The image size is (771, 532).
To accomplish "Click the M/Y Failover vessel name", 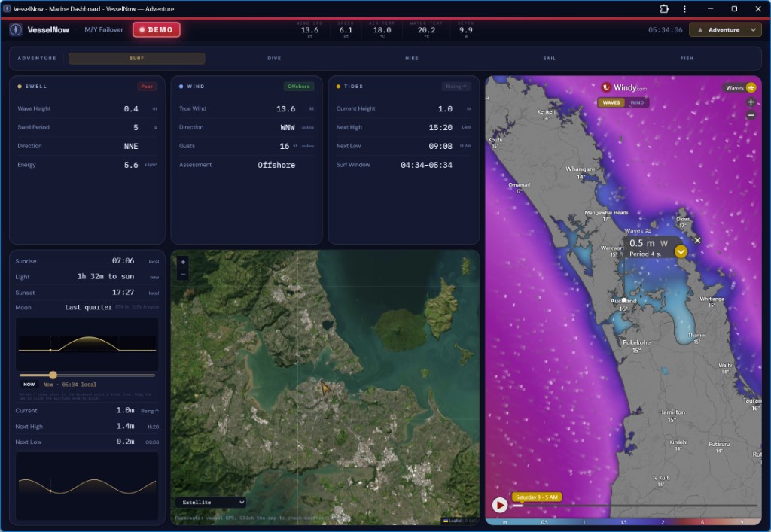I will (104, 29).
